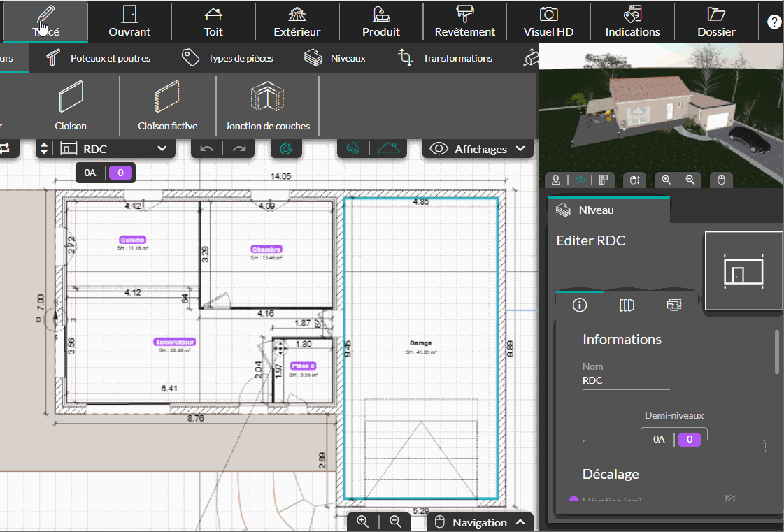Toggle the level layers display button

click(353, 149)
